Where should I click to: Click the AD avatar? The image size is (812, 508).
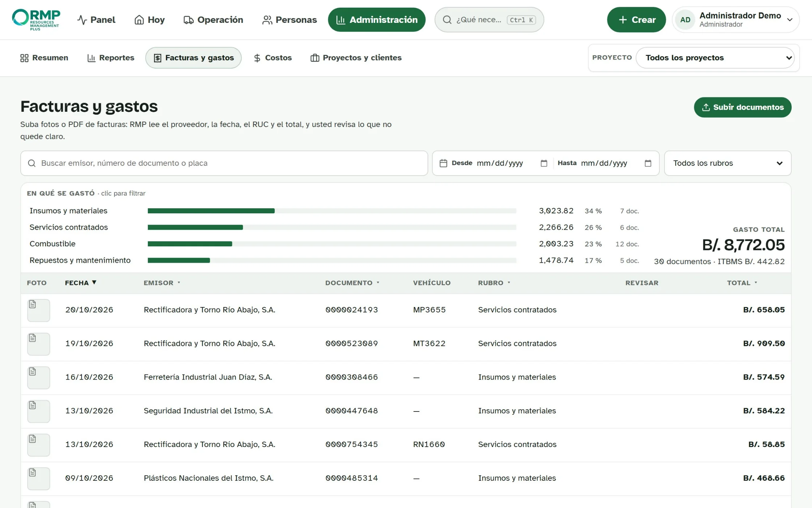pyautogui.click(x=685, y=20)
